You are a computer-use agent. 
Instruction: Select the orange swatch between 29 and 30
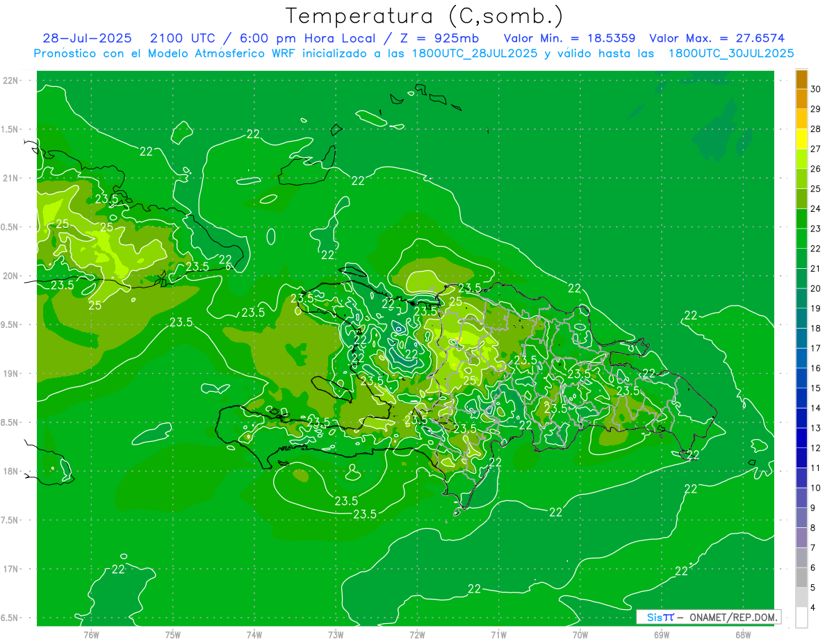[801, 99]
